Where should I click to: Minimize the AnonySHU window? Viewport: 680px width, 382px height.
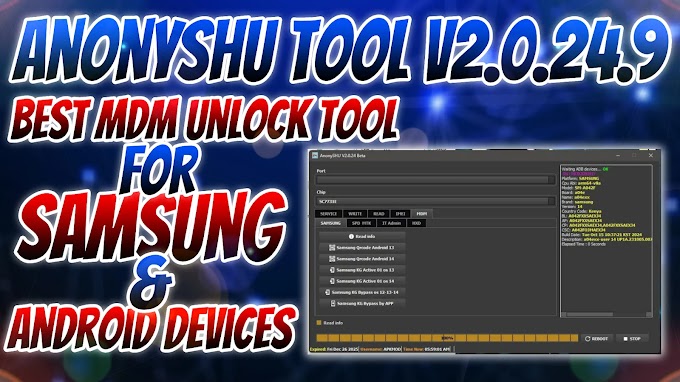point(618,155)
